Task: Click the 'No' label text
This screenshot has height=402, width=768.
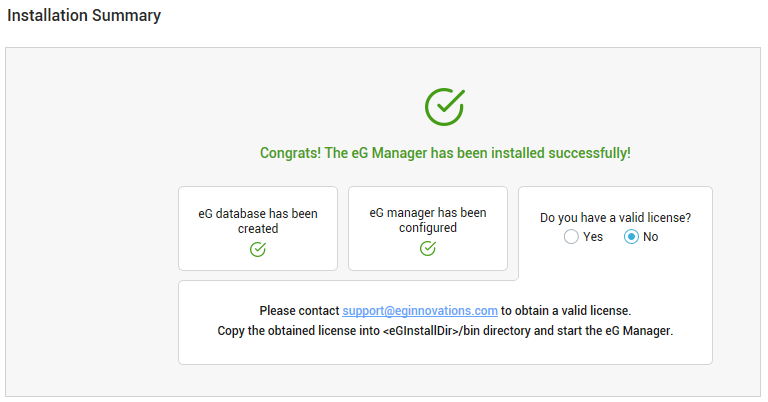Action: click(x=650, y=236)
